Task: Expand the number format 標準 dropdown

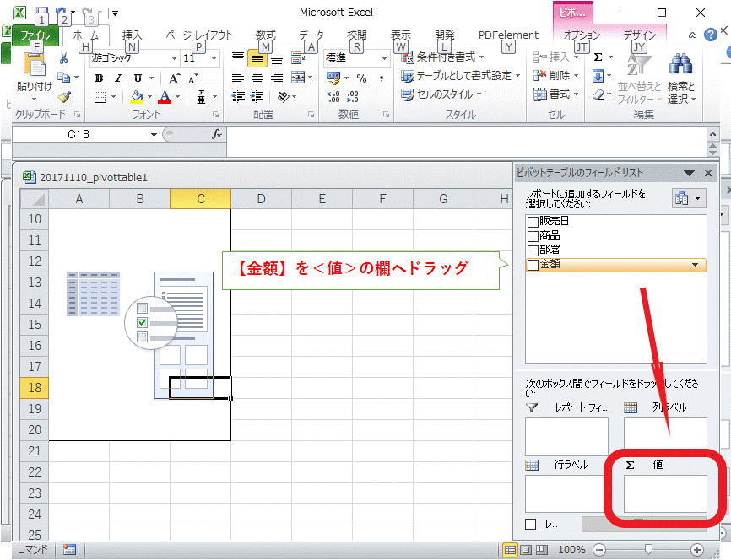Action: (x=384, y=58)
